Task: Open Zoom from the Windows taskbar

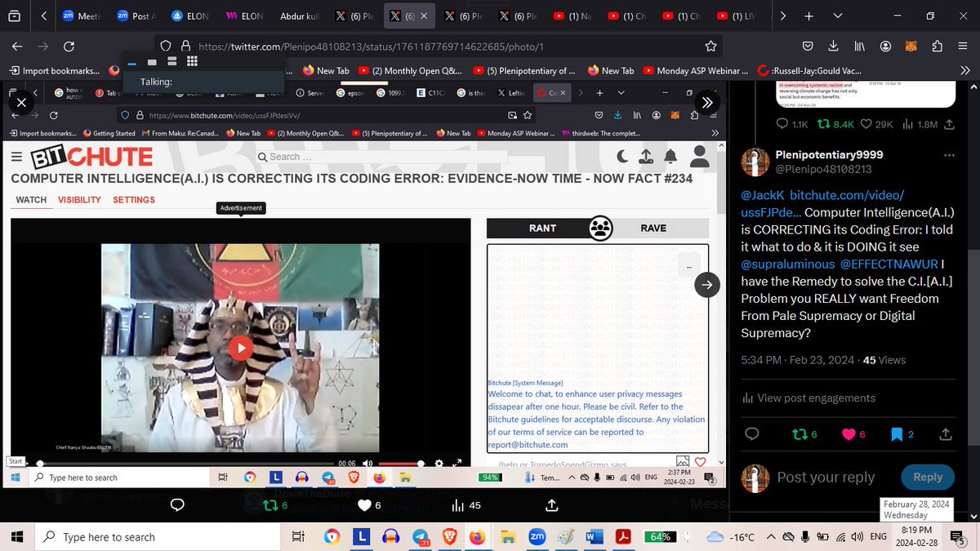Action: click(x=537, y=536)
